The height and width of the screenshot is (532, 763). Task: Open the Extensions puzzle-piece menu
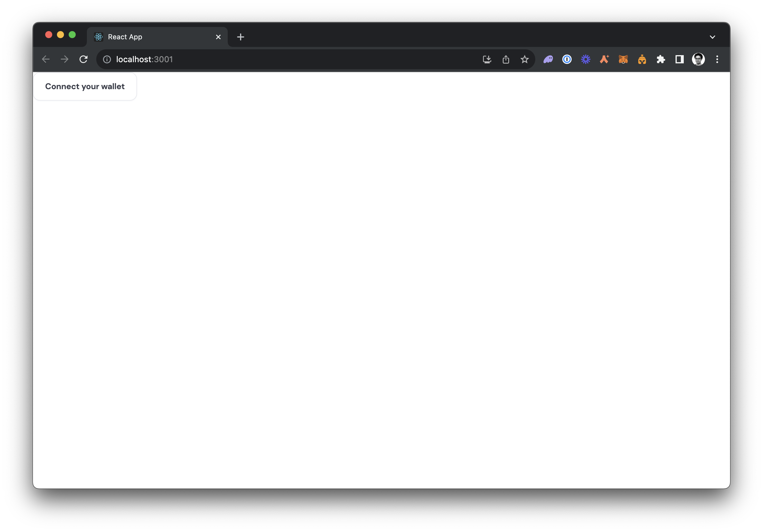[661, 60]
